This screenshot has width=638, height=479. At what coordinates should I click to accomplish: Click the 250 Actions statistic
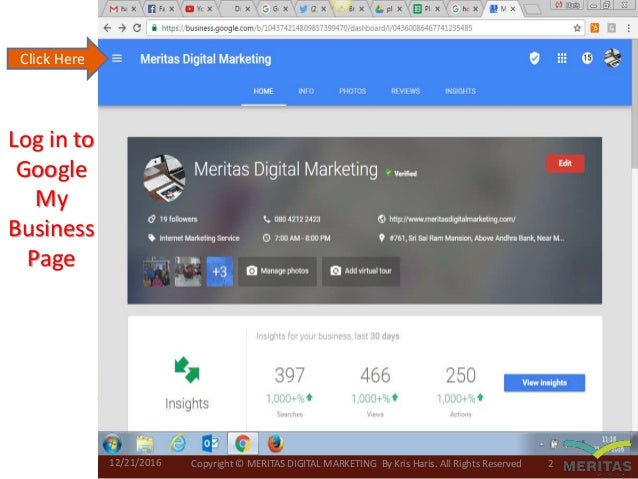coord(461,391)
